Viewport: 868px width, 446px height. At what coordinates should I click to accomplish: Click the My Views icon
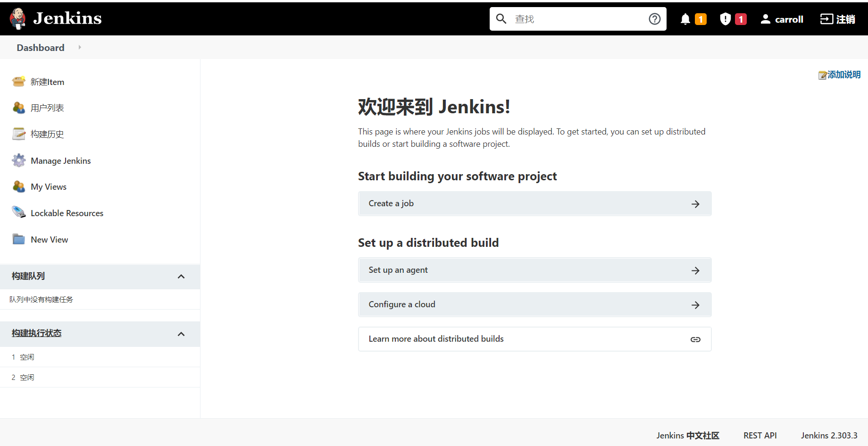[x=19, y=186]
